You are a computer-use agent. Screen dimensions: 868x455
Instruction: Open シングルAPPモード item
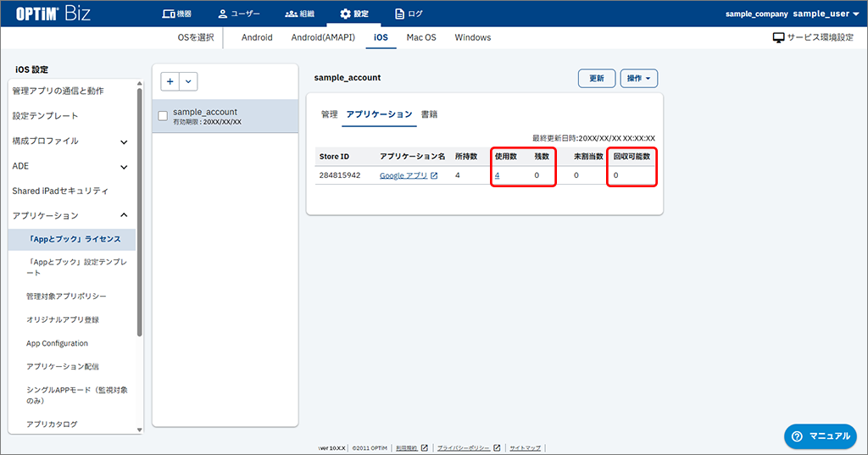click(x=76, y=395)
